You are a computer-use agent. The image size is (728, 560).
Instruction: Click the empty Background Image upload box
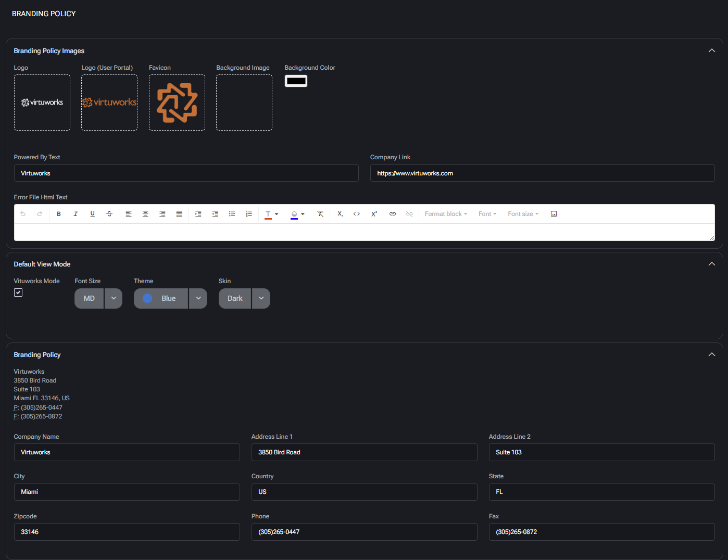click(244, 103)
